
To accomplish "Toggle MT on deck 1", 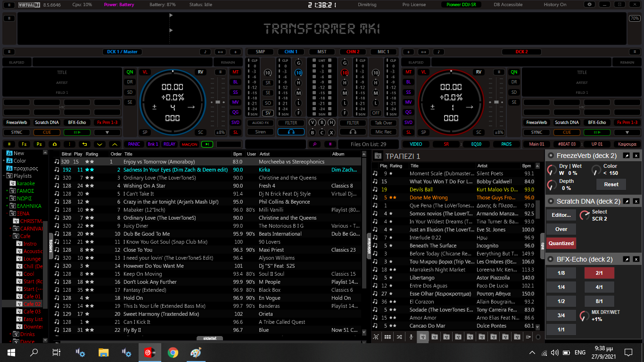I will (x=235, y=72).
